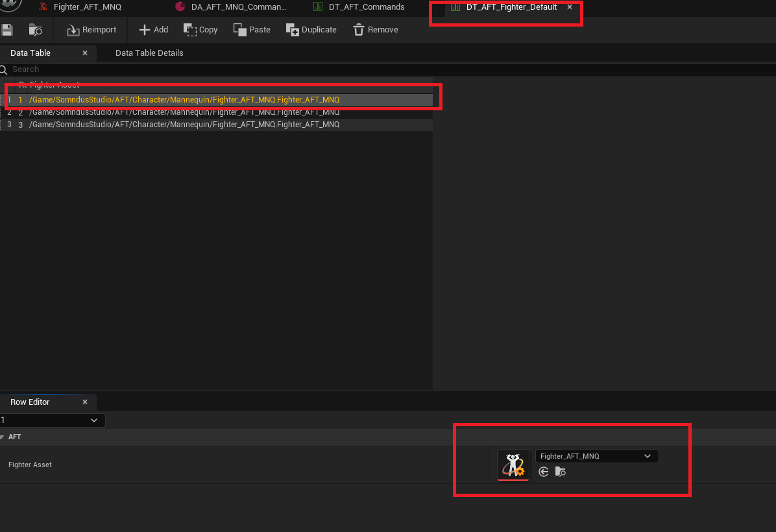The image size is (776, 532).
Task: Copy the selected data table row
Action: (x=200, y=30)
